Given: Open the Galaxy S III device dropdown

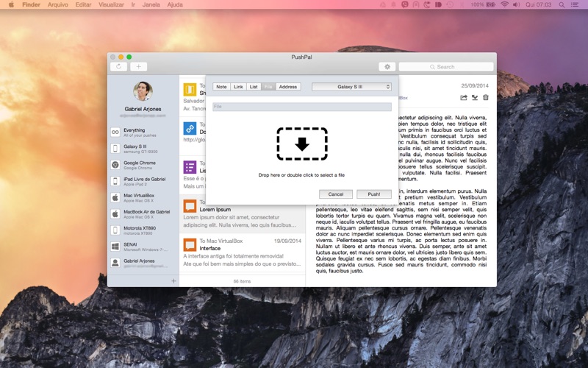Looking at the screenshot, I should 351,87.
